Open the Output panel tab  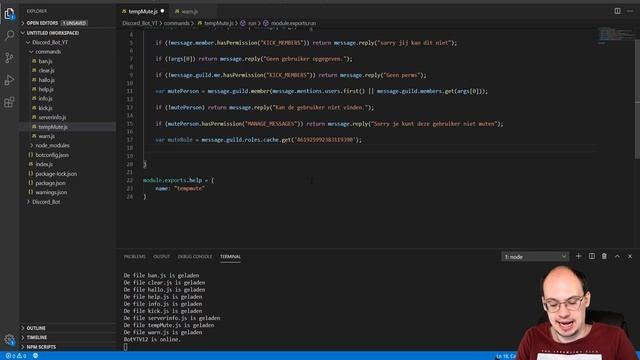click(161, 257)
